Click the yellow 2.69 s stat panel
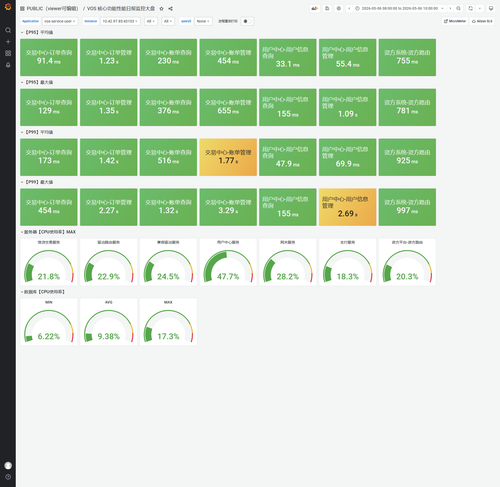Screen dimensions: 500x487 (x=347, y=207)
